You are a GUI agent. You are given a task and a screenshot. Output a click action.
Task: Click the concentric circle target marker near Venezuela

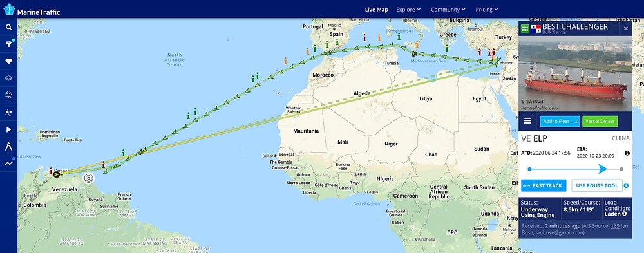click(88, 178)
